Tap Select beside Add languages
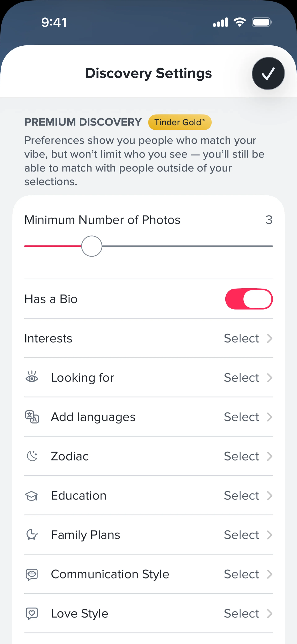 (241, 417)
